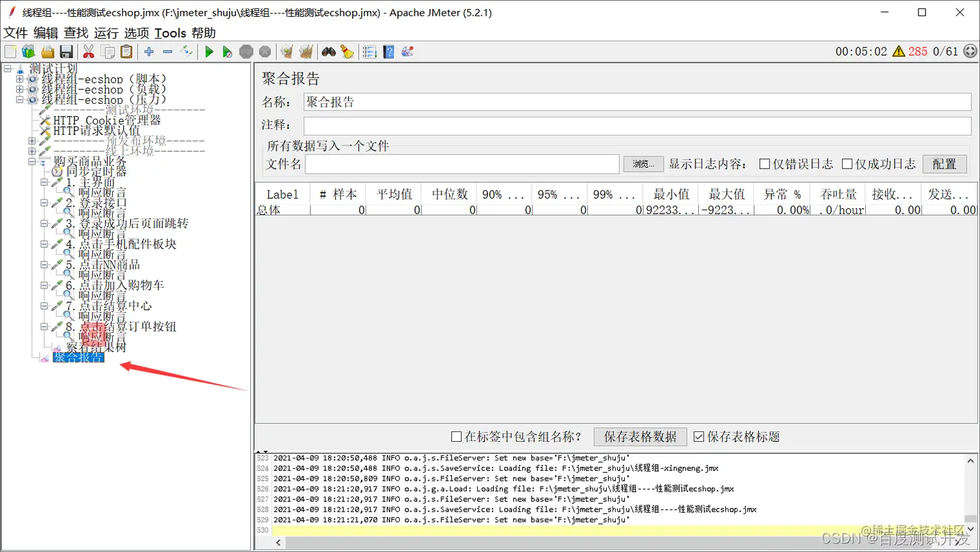Click the Cut scissors icon
980x552 pixels.
(x=89, y=52)
